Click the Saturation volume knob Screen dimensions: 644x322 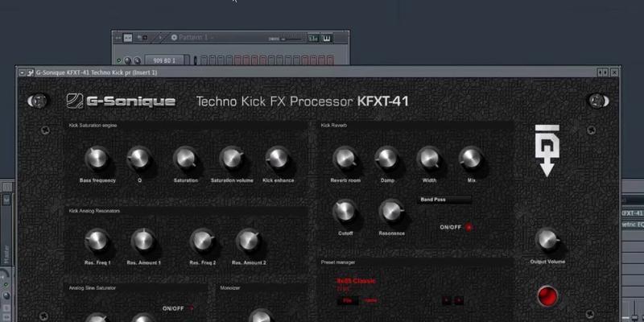click(x=232, y=159)
